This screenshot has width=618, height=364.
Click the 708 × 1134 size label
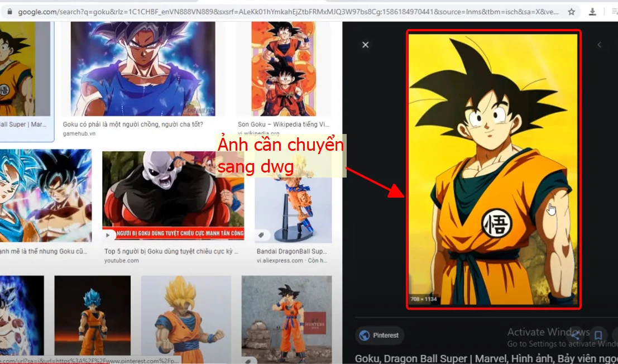(424, 299)
